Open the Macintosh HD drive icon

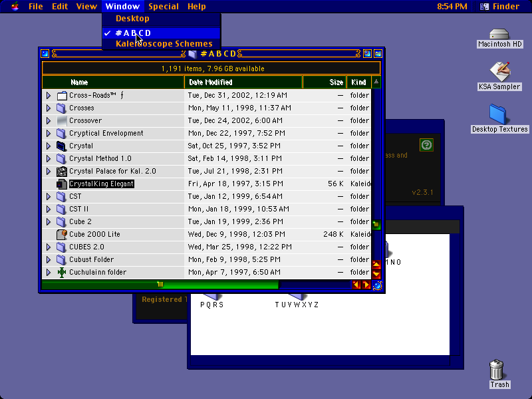[x=499, y=34]
